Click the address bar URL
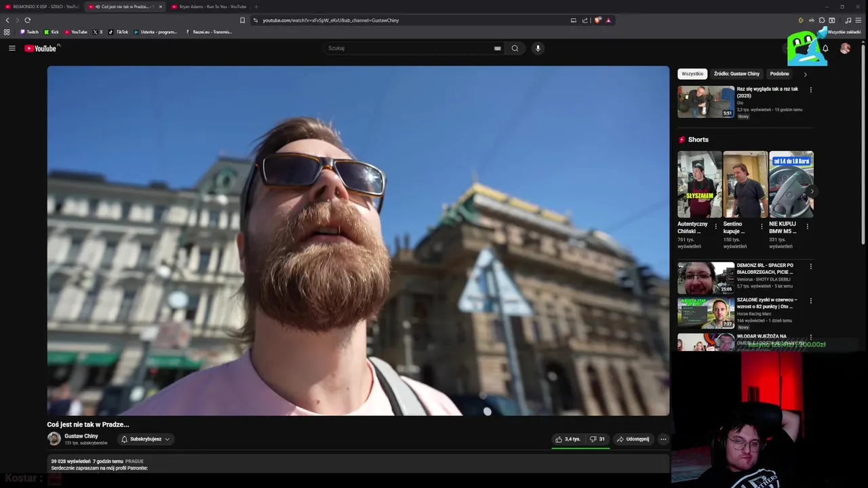 (x=331, y=20)
